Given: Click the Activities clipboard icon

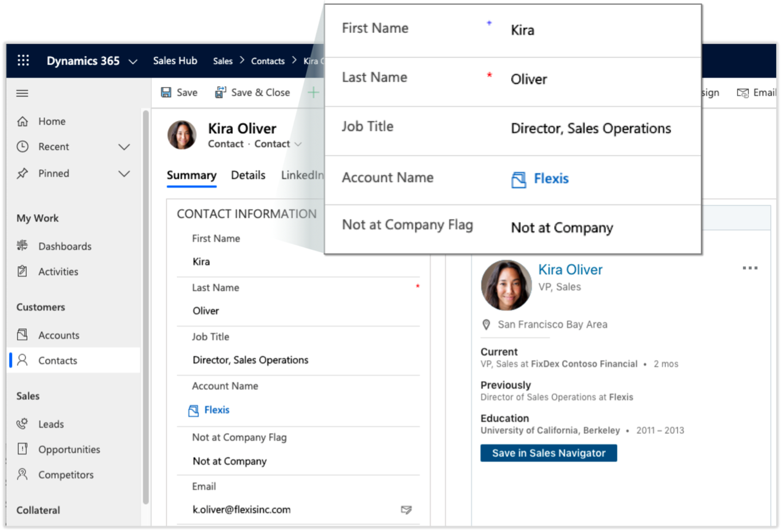Looking at the screenshot, I should point(22,271).
